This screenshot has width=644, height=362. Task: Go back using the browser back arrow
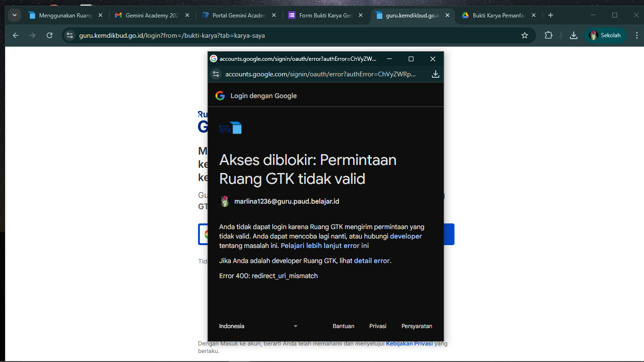16,35
